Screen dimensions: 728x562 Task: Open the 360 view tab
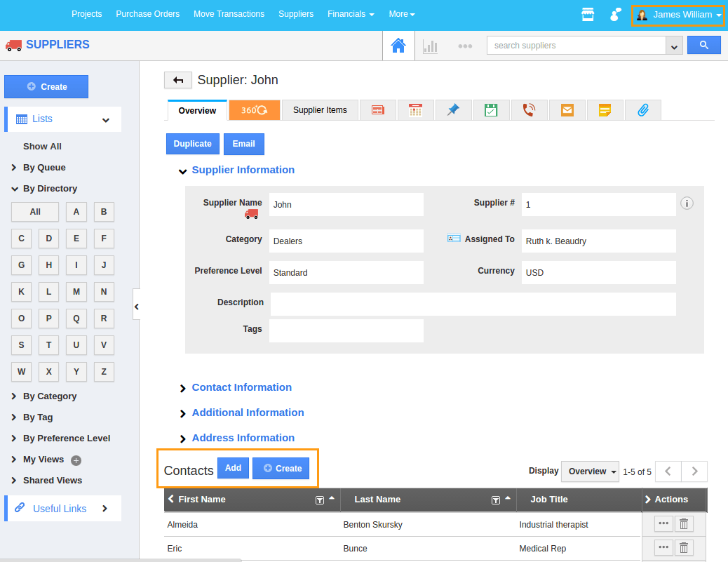[x=255, y=110]
